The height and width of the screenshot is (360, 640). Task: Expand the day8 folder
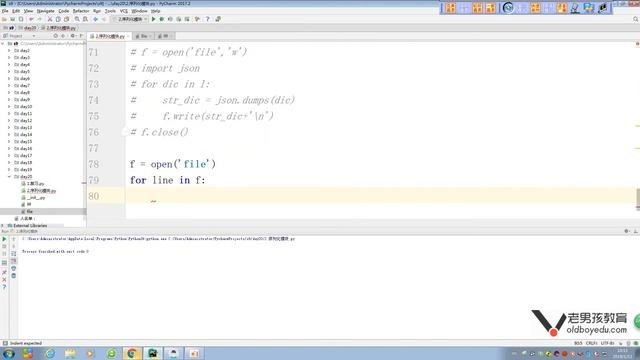click(9, 93)
